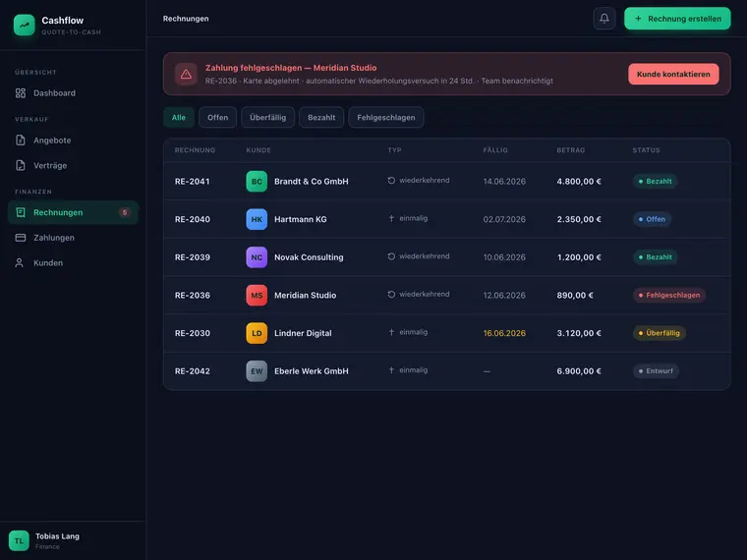
Task: Click the due date 02.07.2026
Action: 504,219
